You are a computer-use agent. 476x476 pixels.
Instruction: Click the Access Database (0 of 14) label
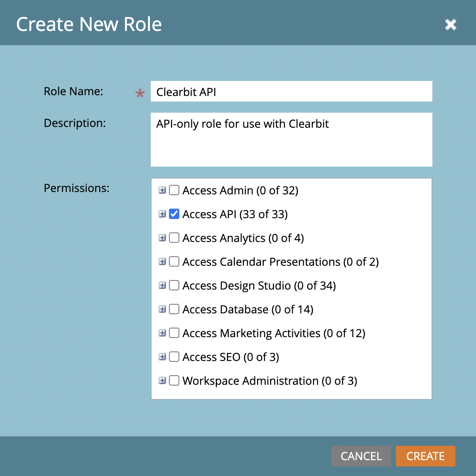(248, 309)
